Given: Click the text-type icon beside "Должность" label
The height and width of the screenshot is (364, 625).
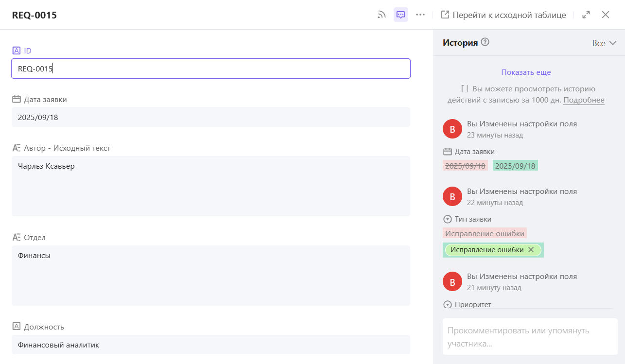Looking at the screenshot, I should [16, 327].
